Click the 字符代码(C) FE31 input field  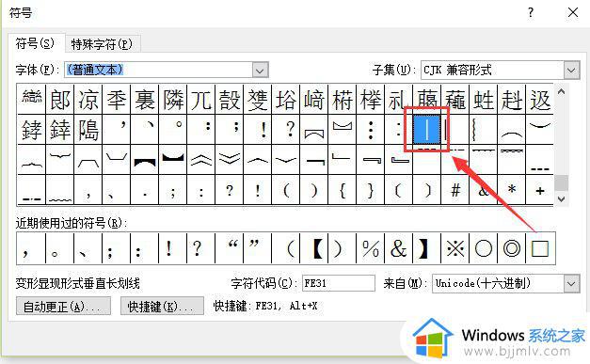(x=339, y=283)
